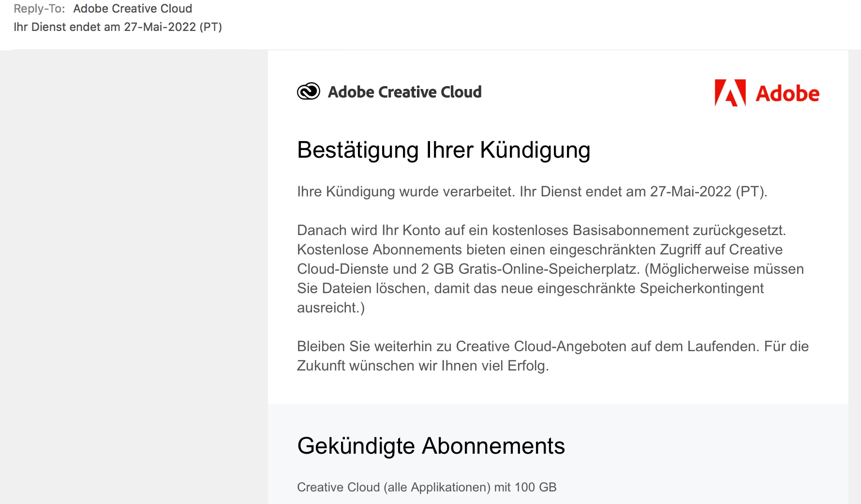The width and height of the screenshot is (861, 504).
Task: Click the Creative Cloud logo icon
Action: click(309, 91)
